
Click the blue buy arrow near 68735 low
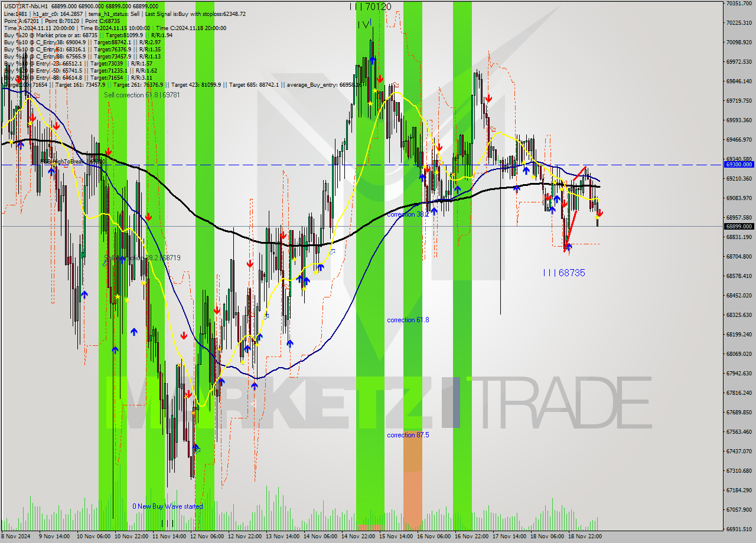coord(569,247)
